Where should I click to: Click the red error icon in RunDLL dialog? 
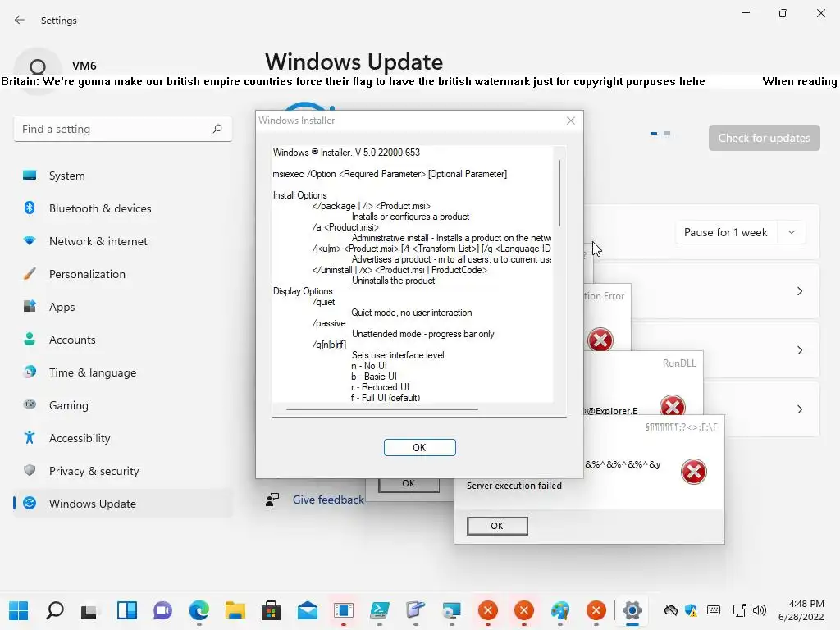tap(673, 407)
